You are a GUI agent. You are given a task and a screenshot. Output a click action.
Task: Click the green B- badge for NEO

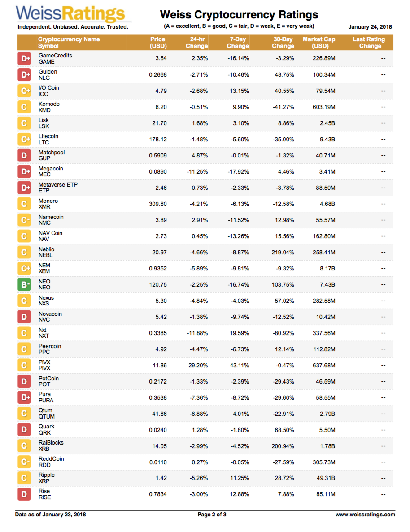pos(24,284)
